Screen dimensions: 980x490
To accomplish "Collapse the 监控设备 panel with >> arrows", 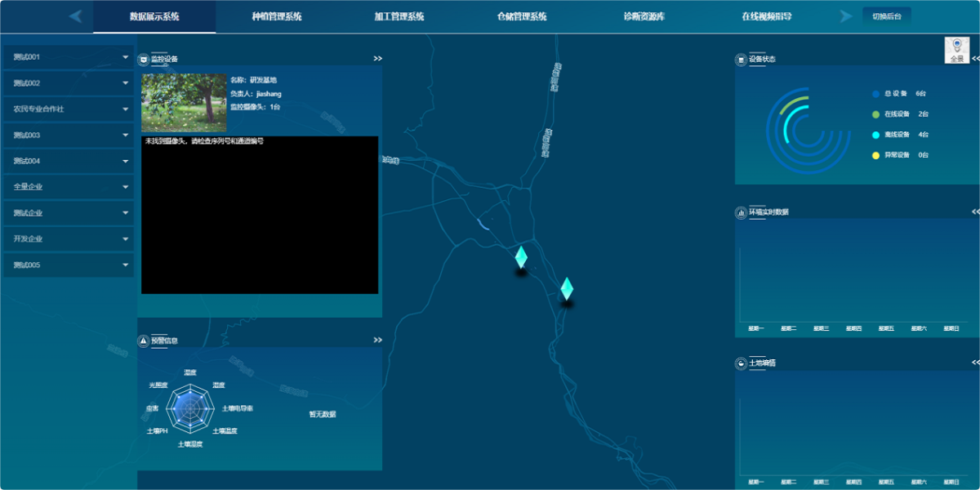I will (x=377, y=59).
